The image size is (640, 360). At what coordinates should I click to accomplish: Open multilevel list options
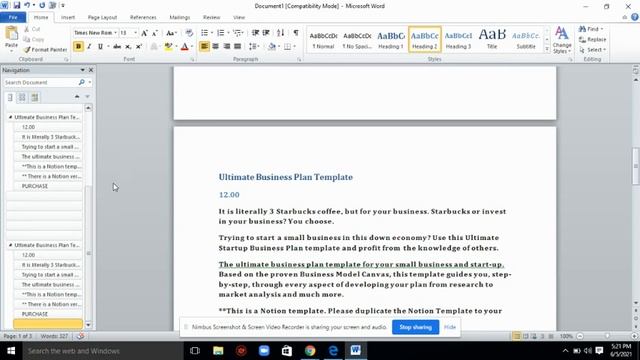tap(238, 33)
